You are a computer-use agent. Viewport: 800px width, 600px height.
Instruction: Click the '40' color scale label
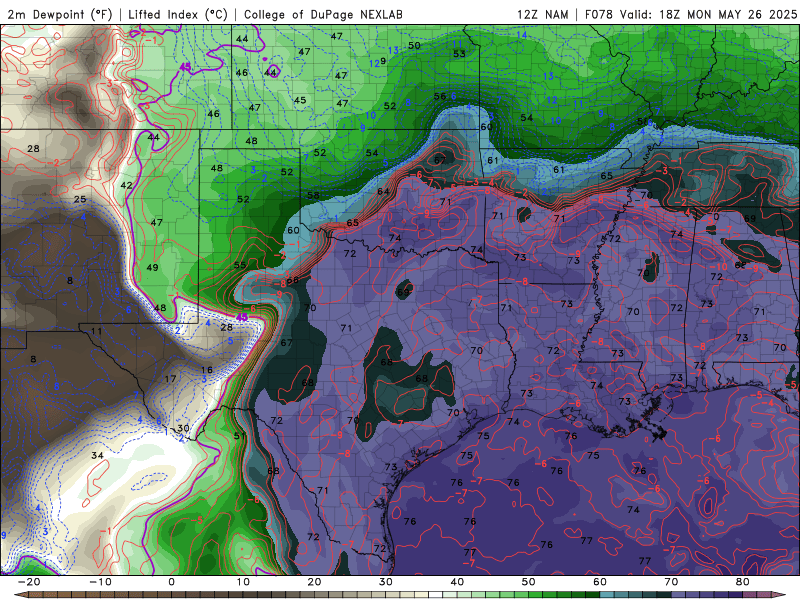[457, 582]
